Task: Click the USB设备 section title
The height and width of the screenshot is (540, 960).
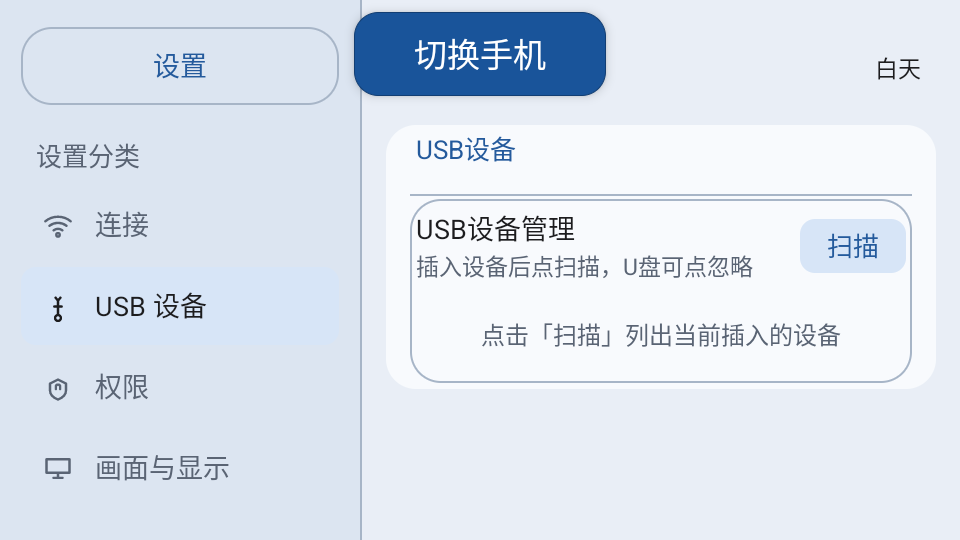Action: 466,150
